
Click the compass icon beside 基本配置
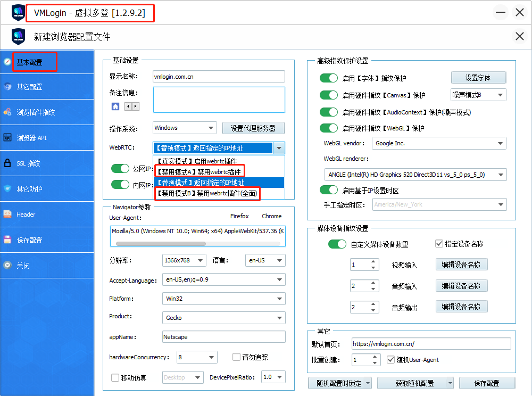coord(7,62)
